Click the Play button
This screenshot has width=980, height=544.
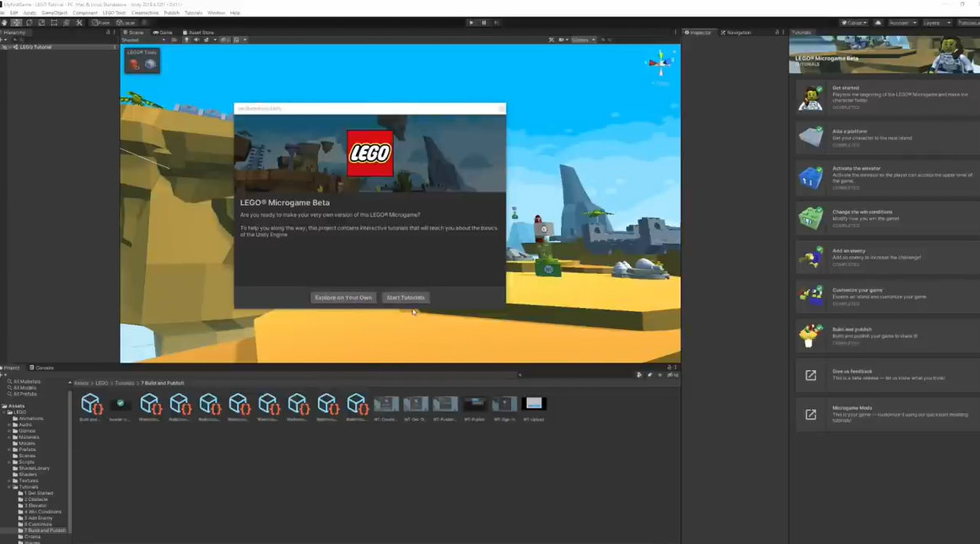point(471,23)
